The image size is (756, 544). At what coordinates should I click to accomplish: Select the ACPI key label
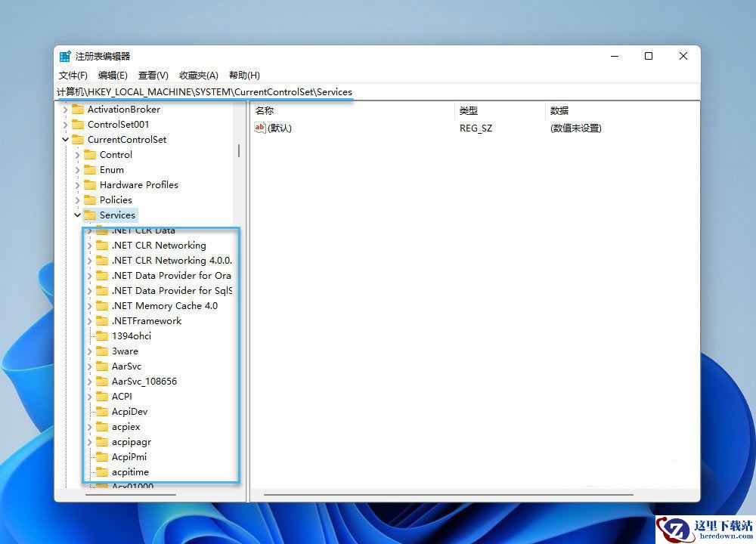122,397
